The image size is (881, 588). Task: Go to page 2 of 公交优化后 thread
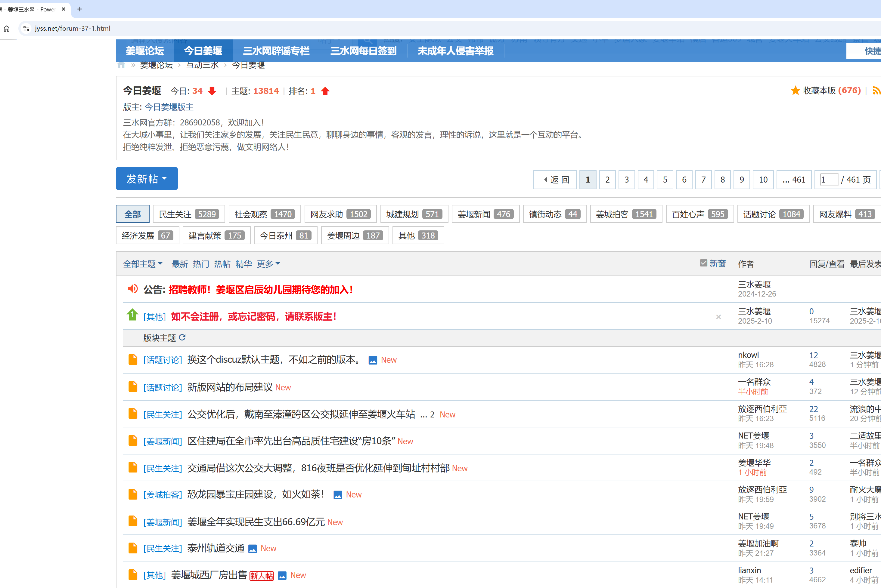click(432, 414)
